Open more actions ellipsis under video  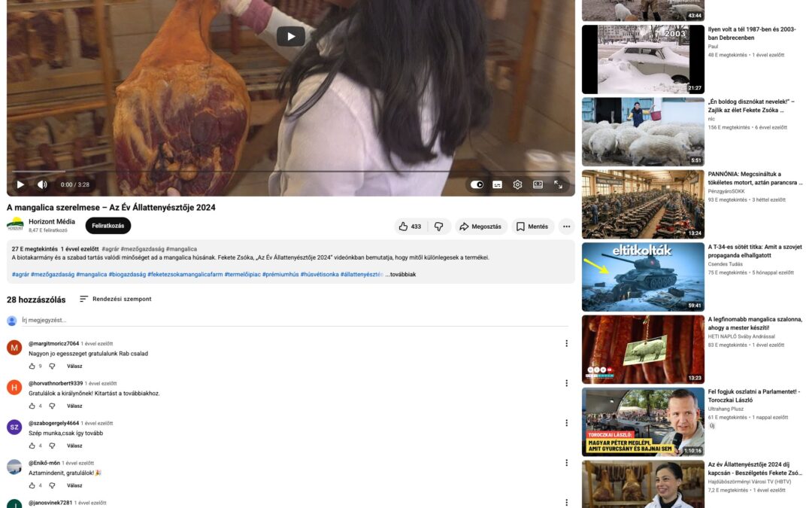pyautogui.click(x=567, y=227)
